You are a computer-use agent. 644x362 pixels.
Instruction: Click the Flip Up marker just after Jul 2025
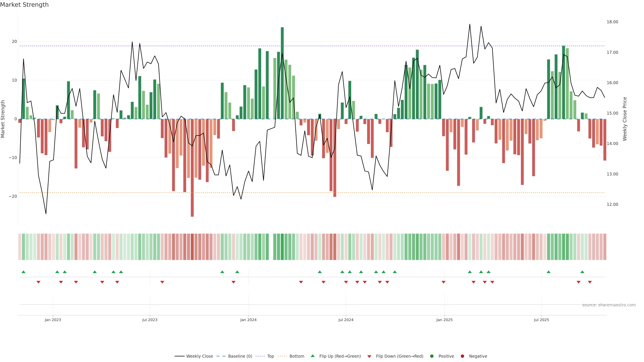(549, 272)
